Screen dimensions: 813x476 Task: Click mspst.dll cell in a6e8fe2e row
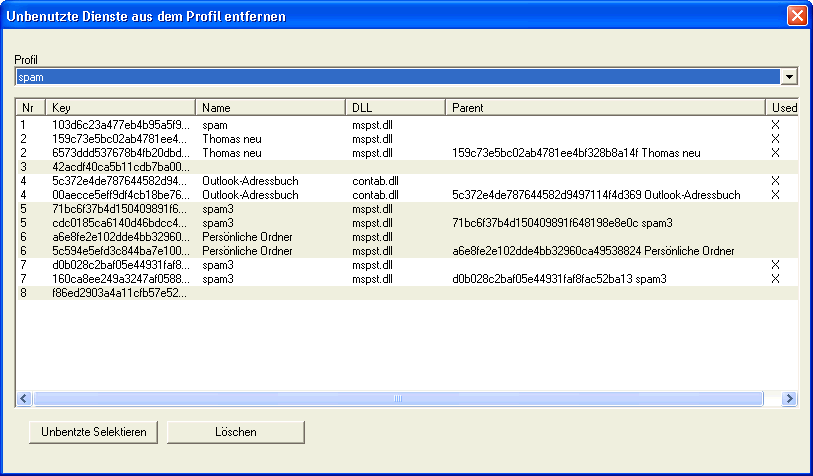coord(372,237)
